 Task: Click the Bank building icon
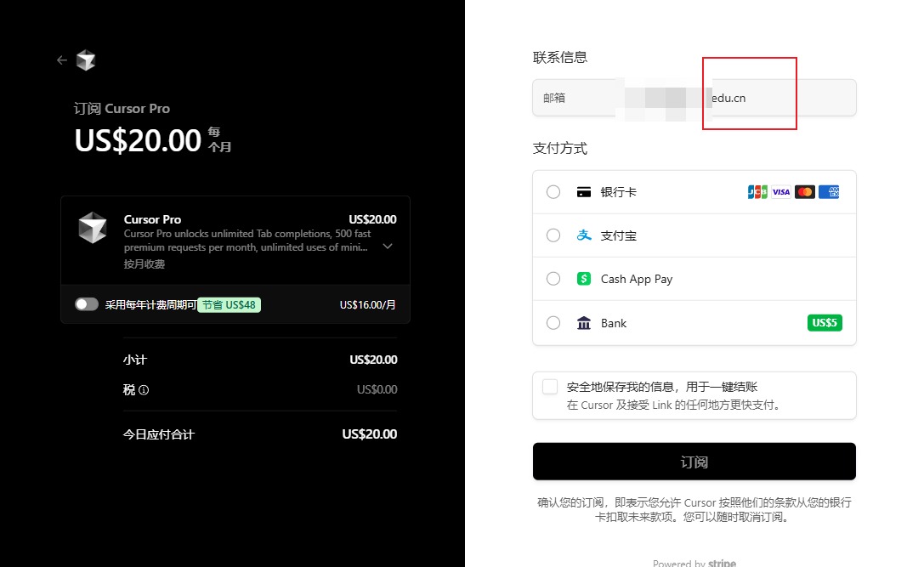(x=584, y=323)
